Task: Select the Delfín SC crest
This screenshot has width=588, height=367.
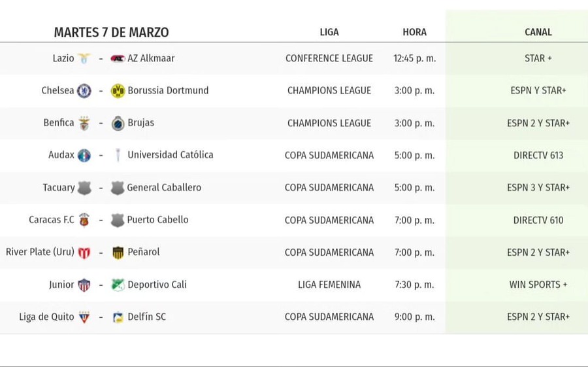Action: (118, 317)
